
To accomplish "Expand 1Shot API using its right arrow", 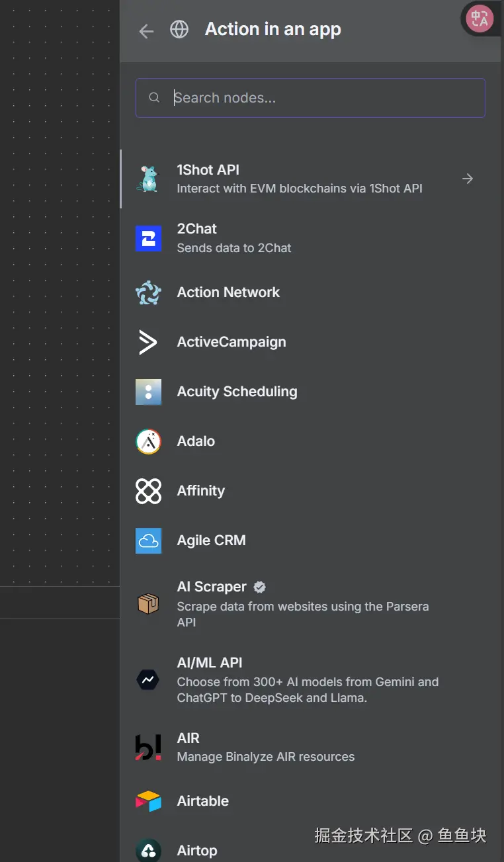I will click(x=468, y=179).
